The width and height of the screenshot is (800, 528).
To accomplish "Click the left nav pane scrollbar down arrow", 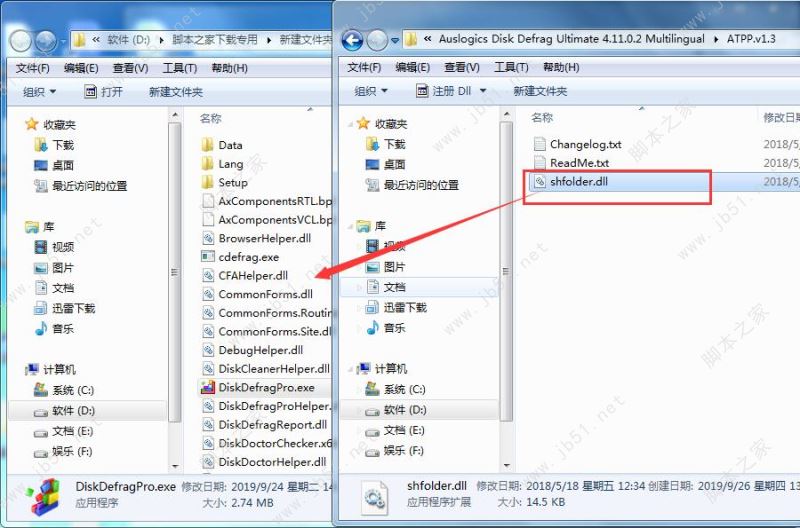I will 175,466.
